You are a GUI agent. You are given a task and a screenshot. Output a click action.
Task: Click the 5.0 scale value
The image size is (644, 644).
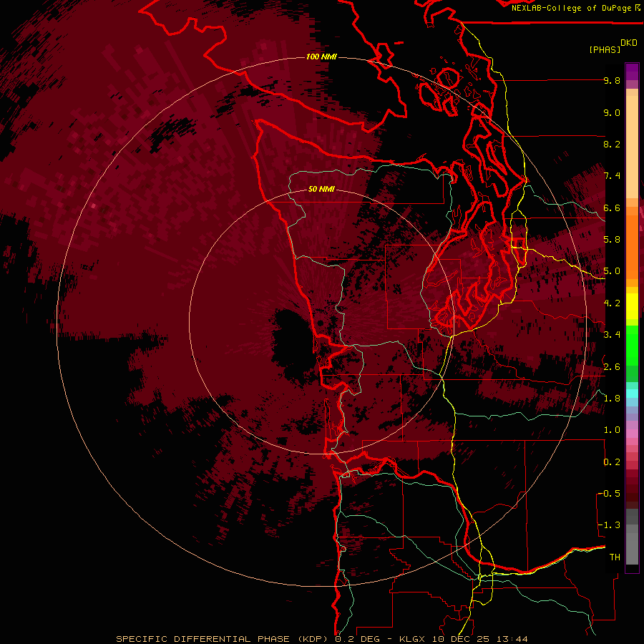point(612,271)
